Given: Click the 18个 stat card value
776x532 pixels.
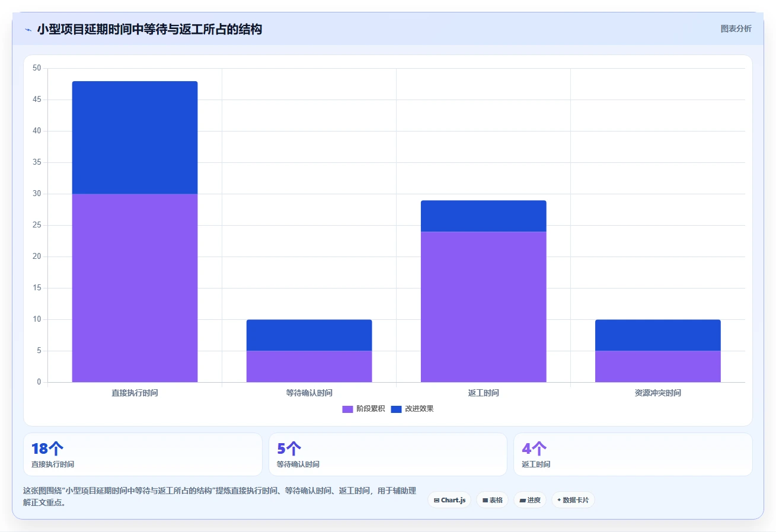Looking at the screenshot, I should 47,448.
